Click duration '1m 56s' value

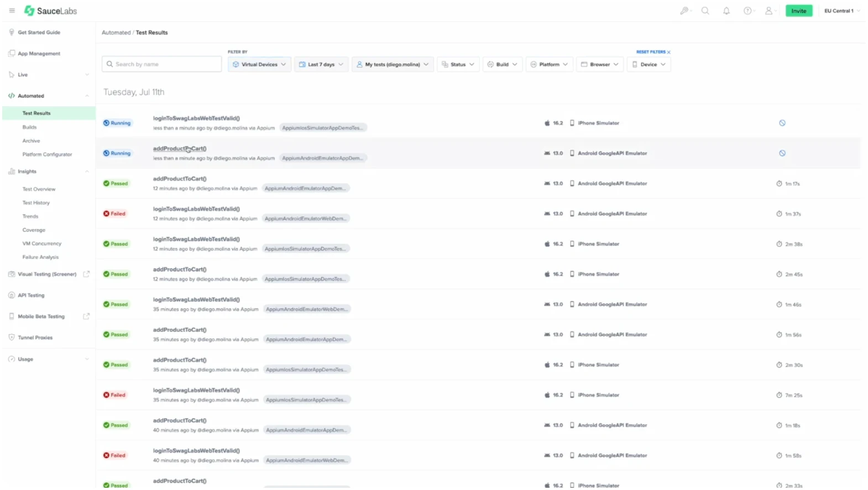click(x=793, y=335)
